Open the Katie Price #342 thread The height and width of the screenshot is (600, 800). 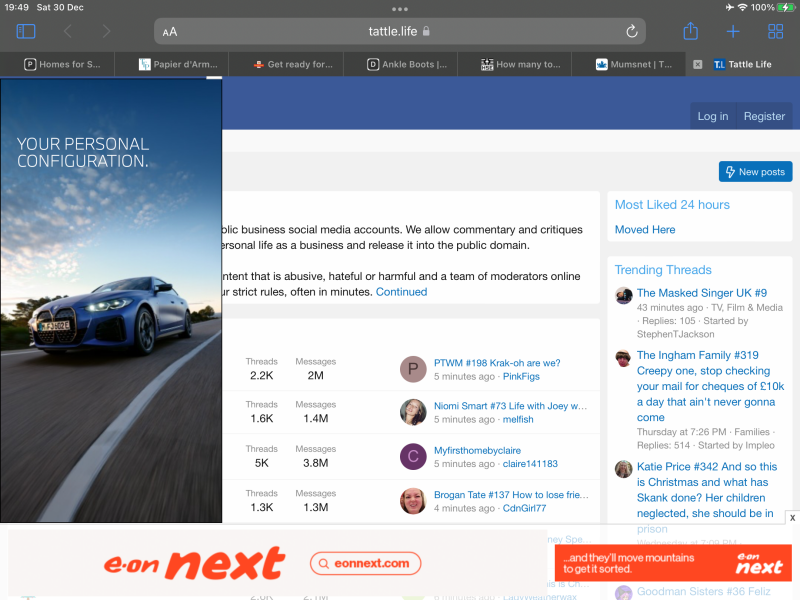pos(707,497)
